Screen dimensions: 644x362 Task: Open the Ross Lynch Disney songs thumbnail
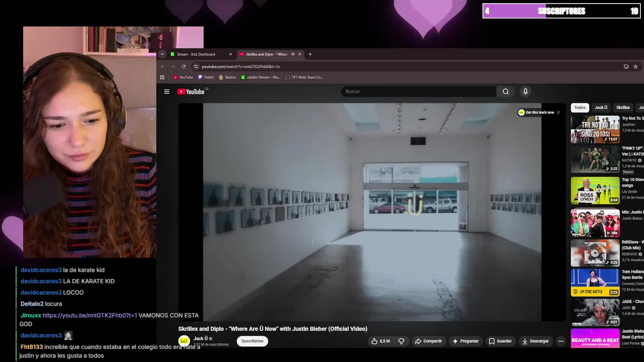(595, 190)
